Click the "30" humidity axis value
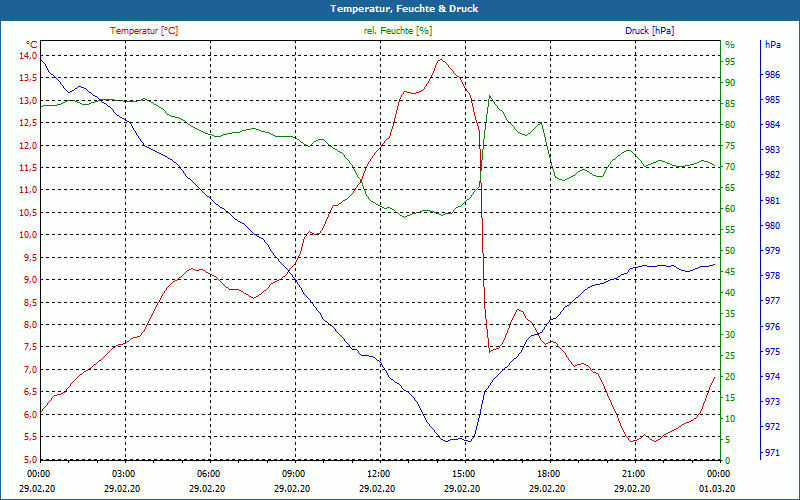Viewport: 800px width, 500px height. pos(730,335)
